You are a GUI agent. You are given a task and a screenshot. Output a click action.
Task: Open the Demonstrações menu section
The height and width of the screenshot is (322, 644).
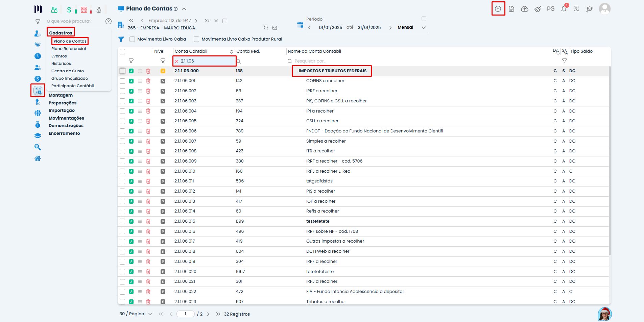click(66, 126)
